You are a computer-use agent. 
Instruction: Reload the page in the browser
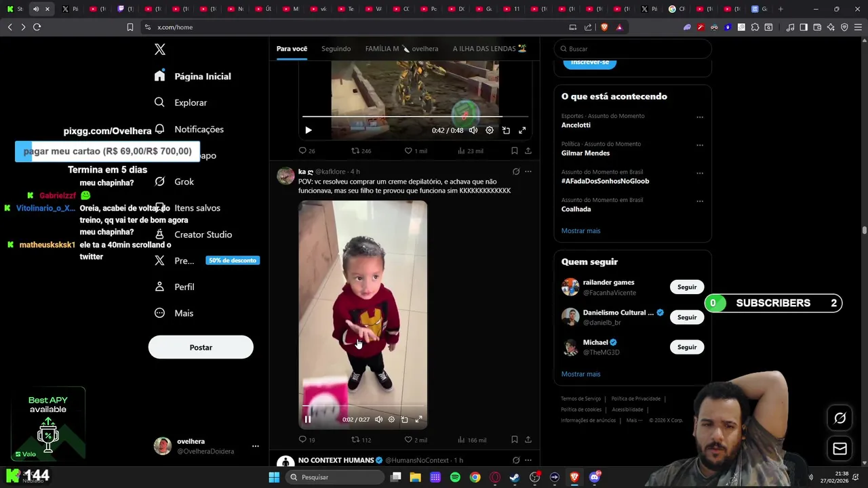[x=37, y=27]
